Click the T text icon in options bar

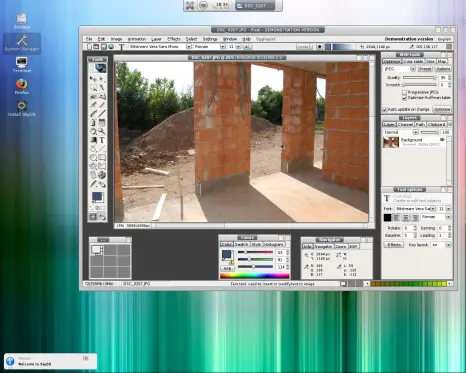(x=122, y=47)
